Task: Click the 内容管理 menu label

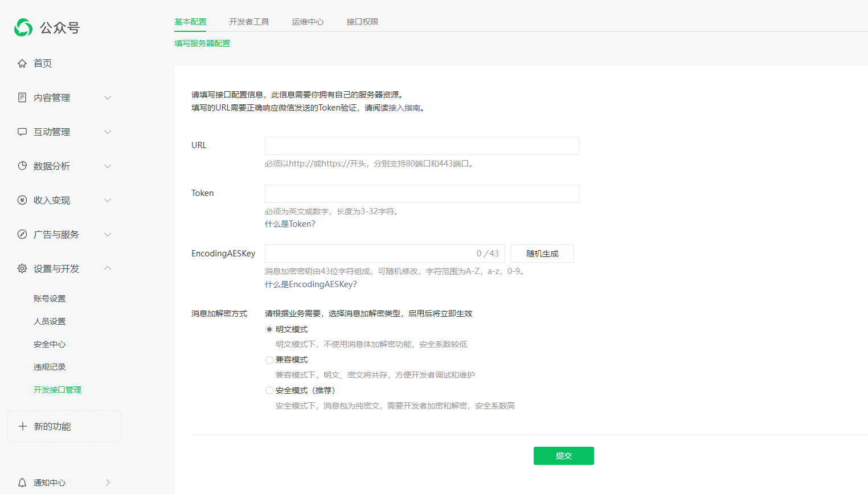Action: tap(52, 98)
